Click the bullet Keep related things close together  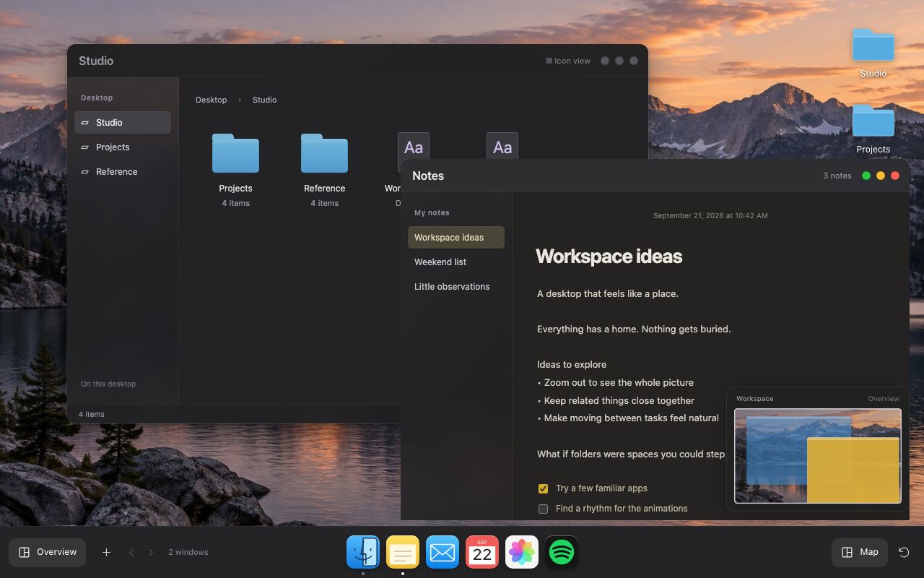click(x=616, y=400)
